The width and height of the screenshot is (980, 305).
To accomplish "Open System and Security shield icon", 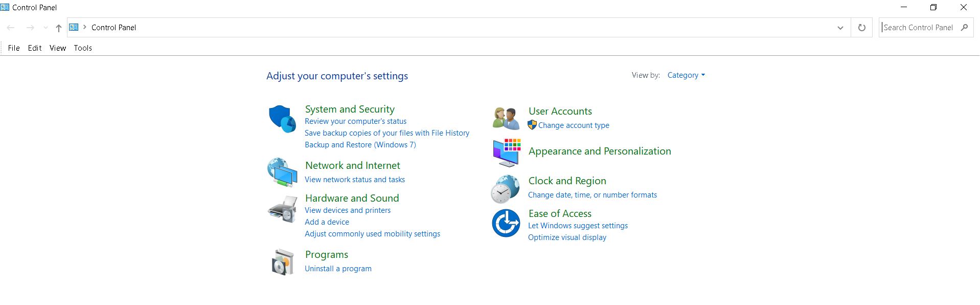I will 282,119.
